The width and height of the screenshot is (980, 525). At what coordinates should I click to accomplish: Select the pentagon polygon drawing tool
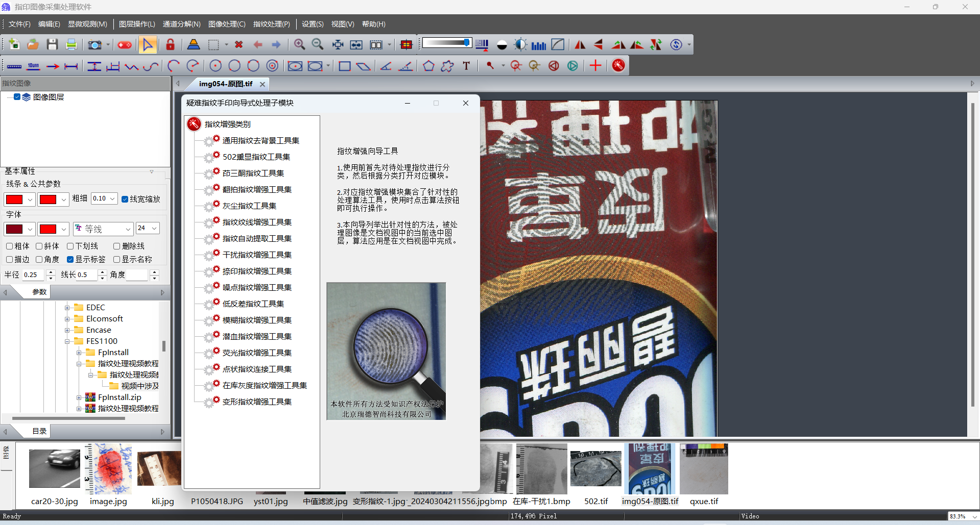(428, 66)
